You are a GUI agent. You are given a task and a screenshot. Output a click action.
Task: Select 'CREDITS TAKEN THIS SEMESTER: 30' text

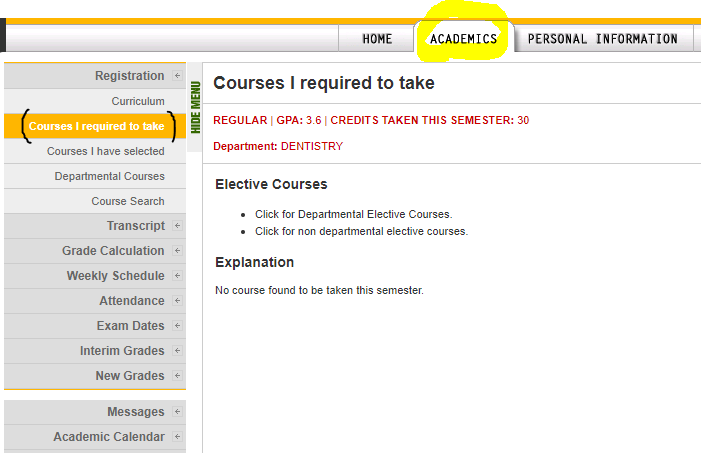pyautogui.click(x=430, y=120)
